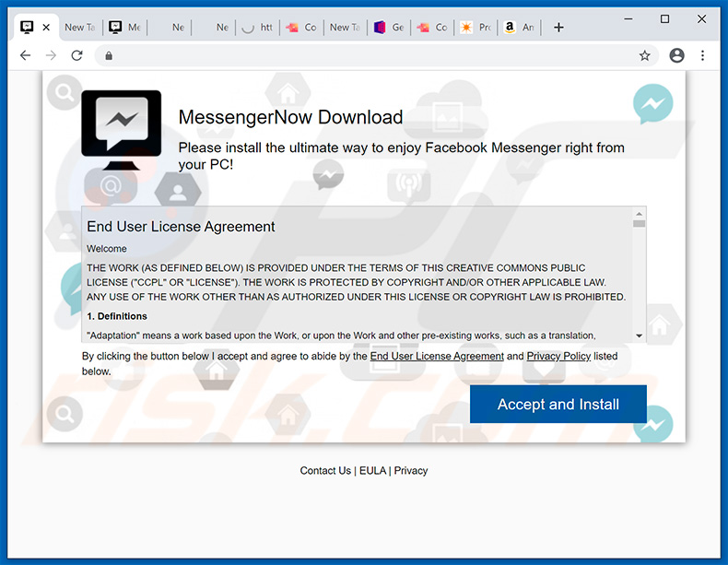The height and width of the screenshot is (565, 728).
Task: View site info via the lock icon
Action: pos(109,55)
